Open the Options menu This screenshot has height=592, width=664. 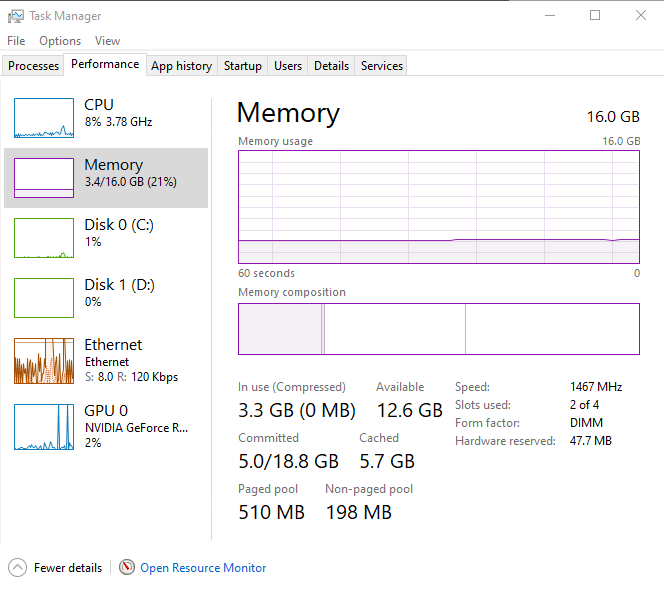point(60,41)
